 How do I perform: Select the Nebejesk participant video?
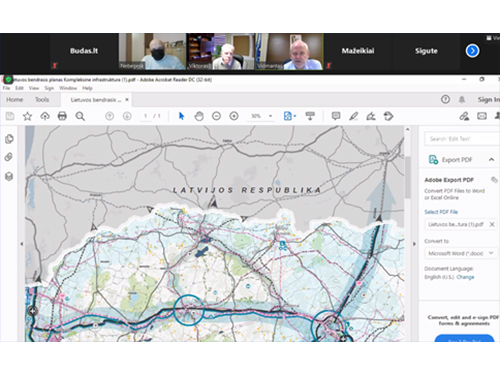coord(152,51)
